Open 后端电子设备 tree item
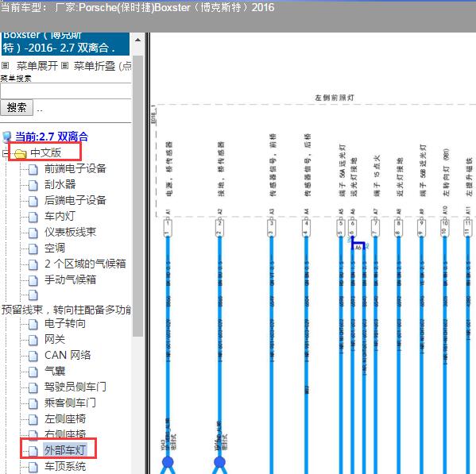 coord(75,200)
